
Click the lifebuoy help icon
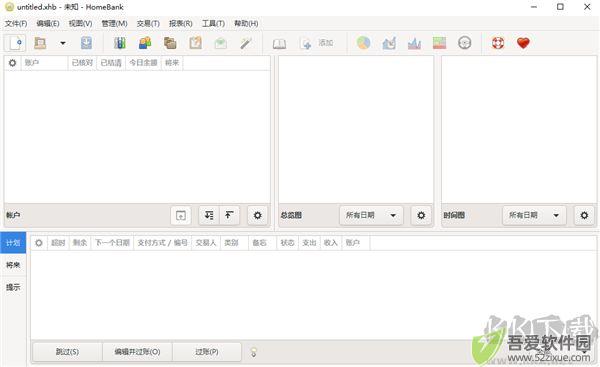pos(498,43)
